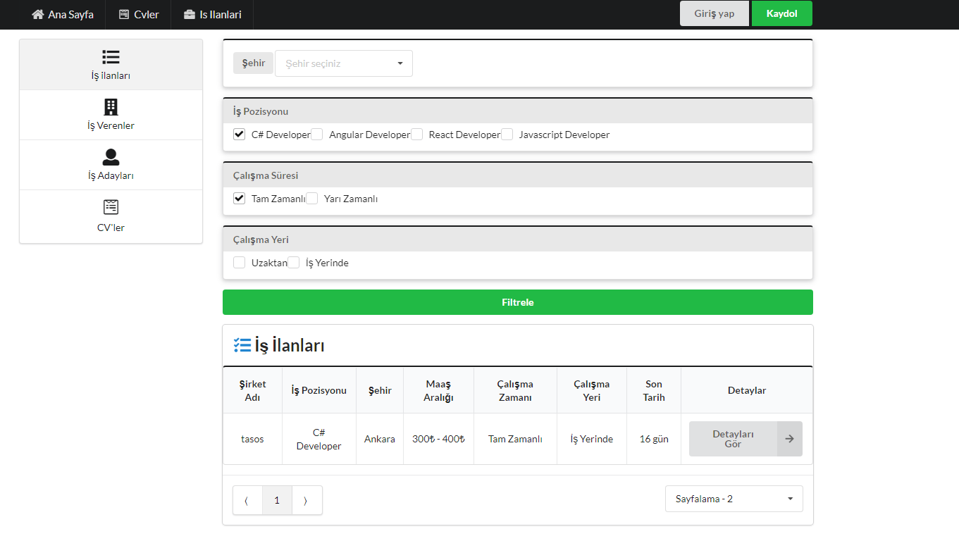Check the Uzaktan work option
Screen dimensions: 959x560
click(x=239, y=262)
